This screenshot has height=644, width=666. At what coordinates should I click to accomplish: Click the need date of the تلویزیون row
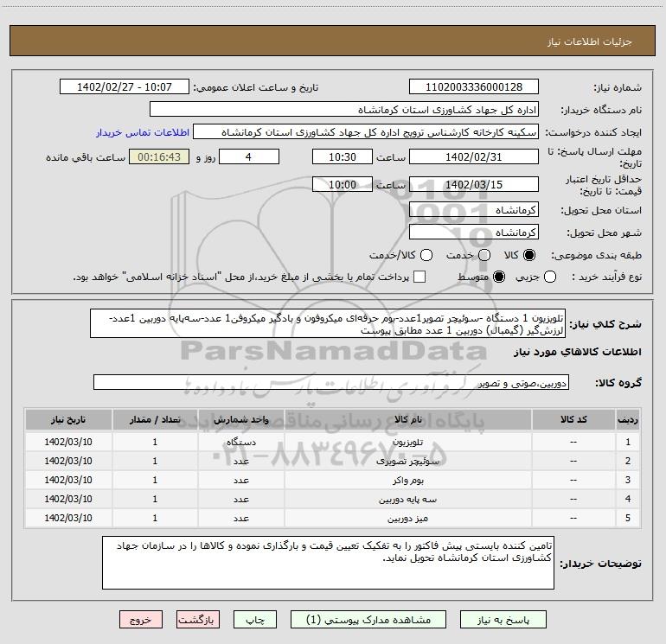pyautogui.click(x=68, y=442)
